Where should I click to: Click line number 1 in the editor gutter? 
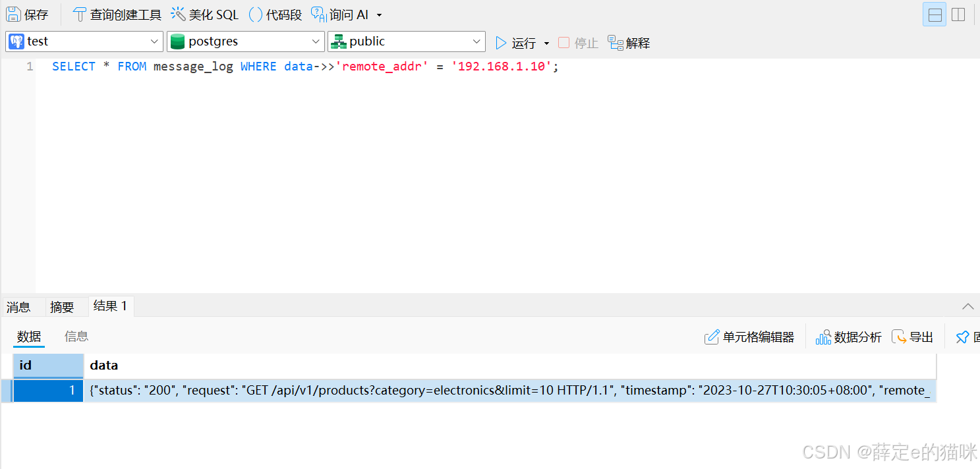(30, 67)
